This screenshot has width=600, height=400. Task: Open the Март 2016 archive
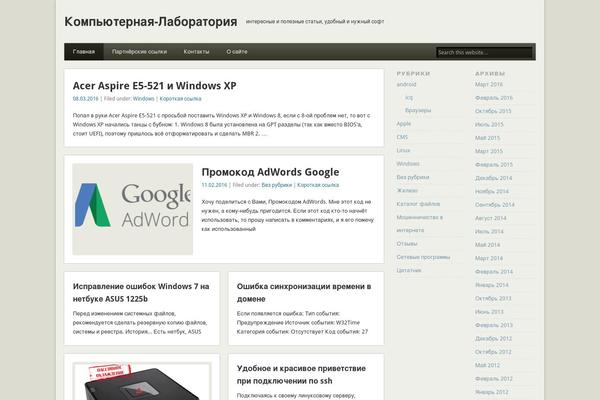[x=489, y=84]
